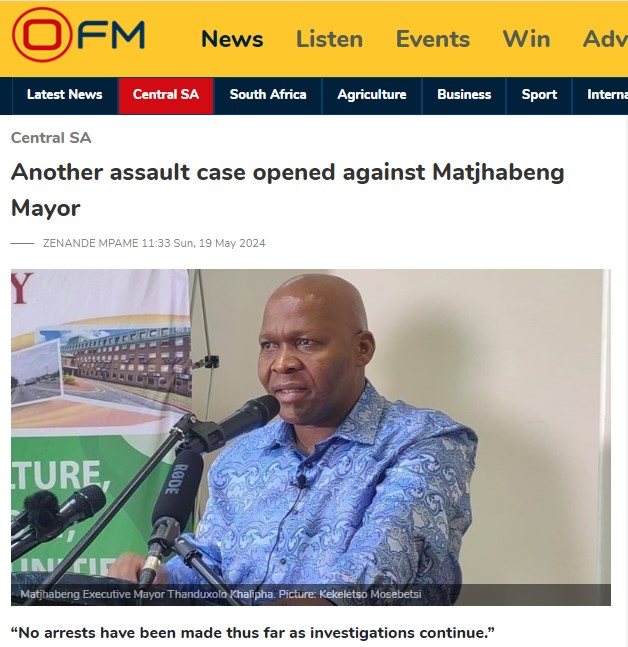This screenshot has width=628, height=647.
Task: Open the Win page
Action: [526, 39]
